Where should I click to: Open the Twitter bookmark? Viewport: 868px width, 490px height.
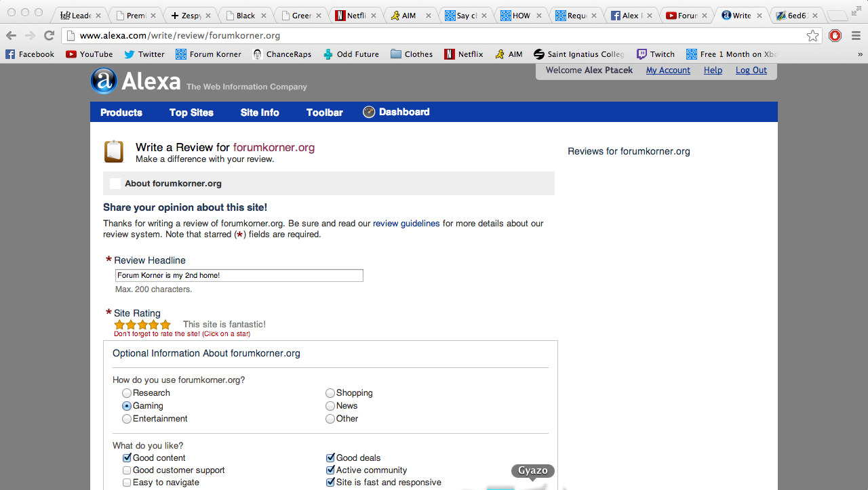coord(144,54)
